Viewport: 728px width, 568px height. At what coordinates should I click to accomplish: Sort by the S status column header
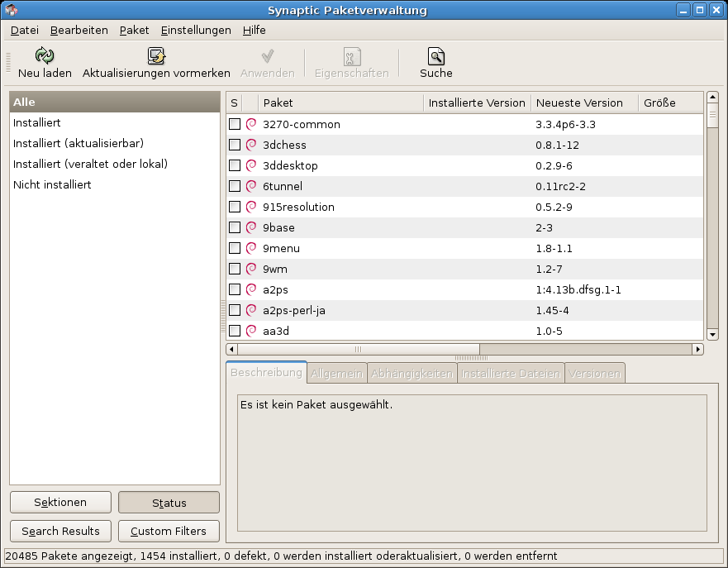pyautogui.click(x=234, y=103)
